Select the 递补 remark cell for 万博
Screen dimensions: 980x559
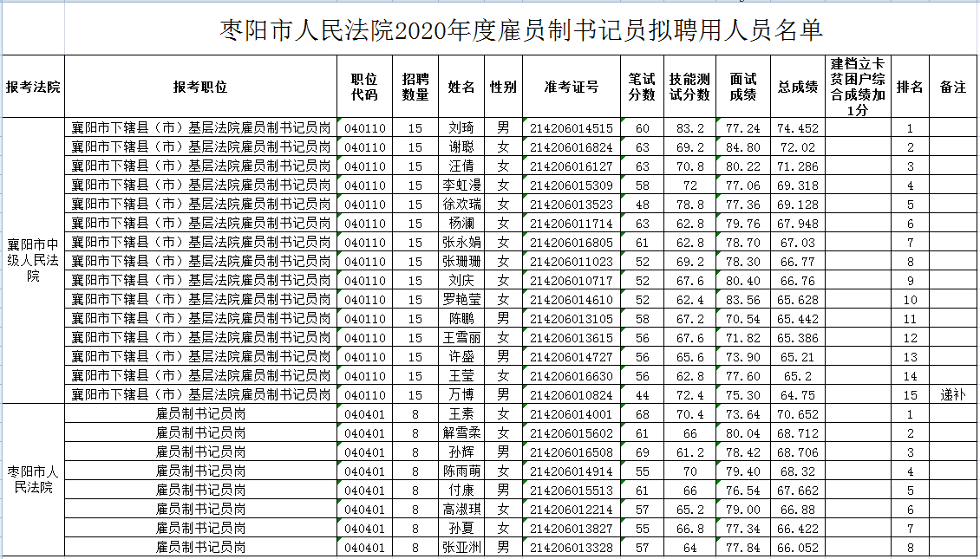point(954,394)
